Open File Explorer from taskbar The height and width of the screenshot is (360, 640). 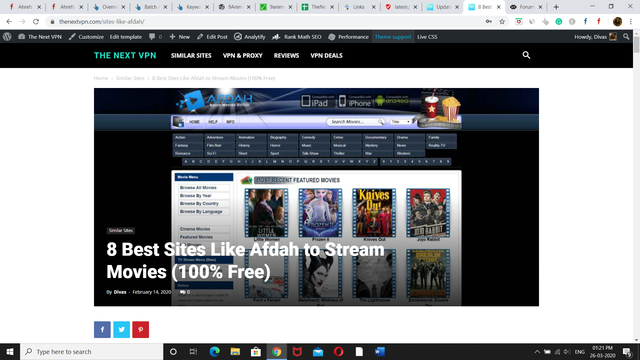point(235,351)
